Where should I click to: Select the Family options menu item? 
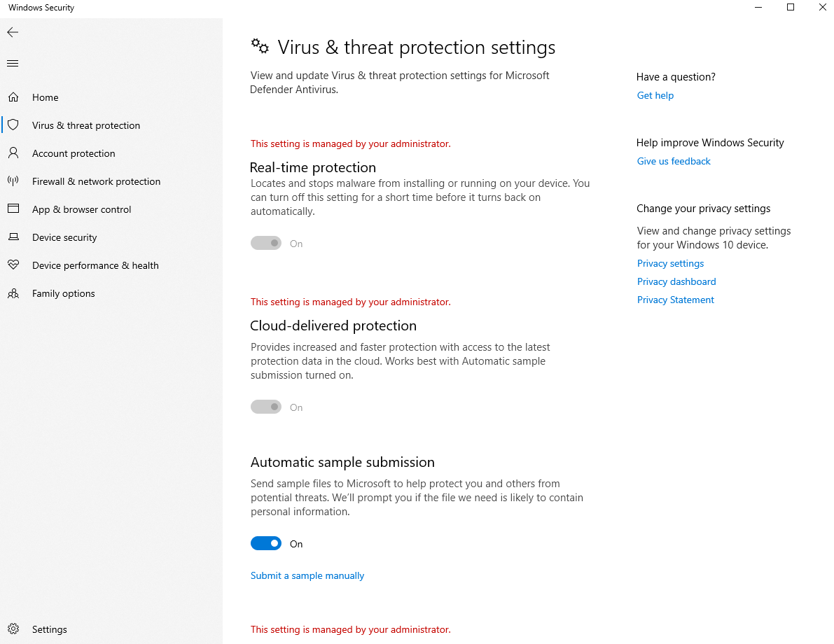[x=64, y=293]
